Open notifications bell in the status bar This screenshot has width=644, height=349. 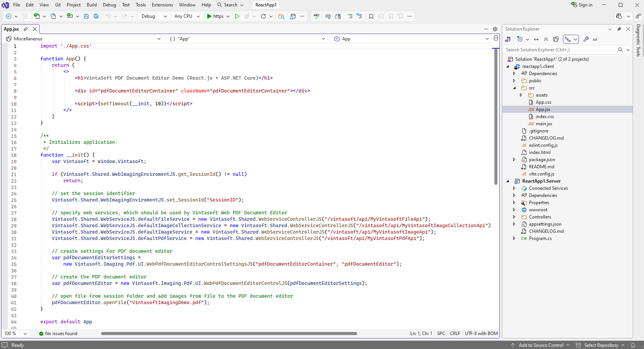633,345
